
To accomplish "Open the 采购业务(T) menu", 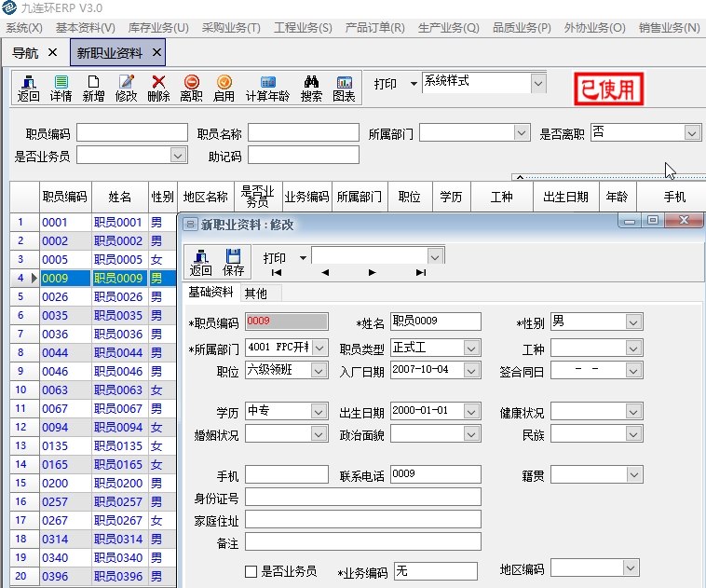I will click(x=231, y=28).
